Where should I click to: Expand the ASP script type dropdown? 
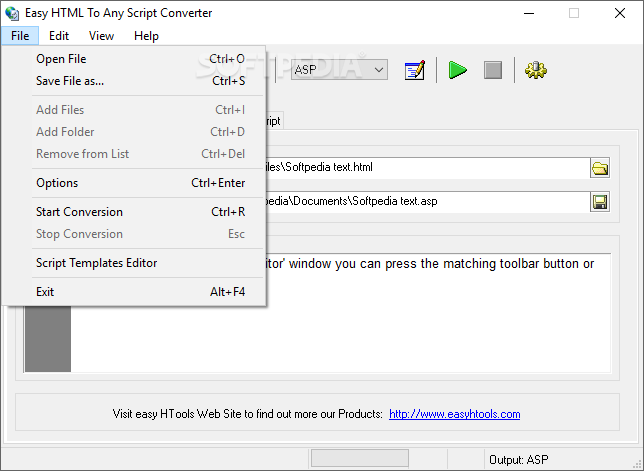379,70
